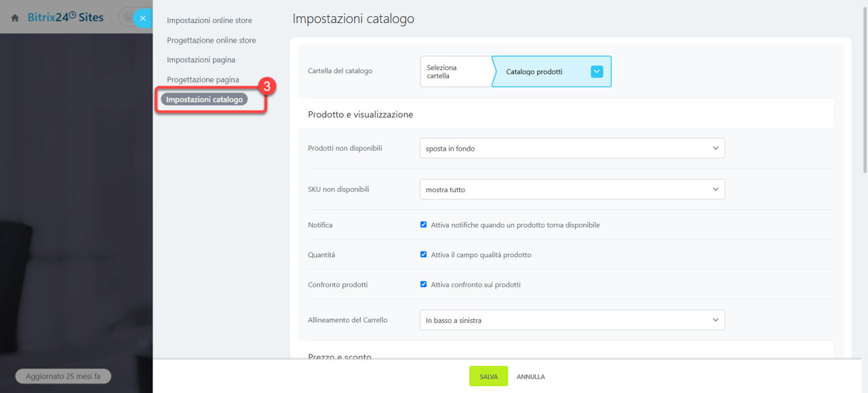This screenshot has width=868, height=393.
Task: Click the green SALVA button
Action: point(488,376)
